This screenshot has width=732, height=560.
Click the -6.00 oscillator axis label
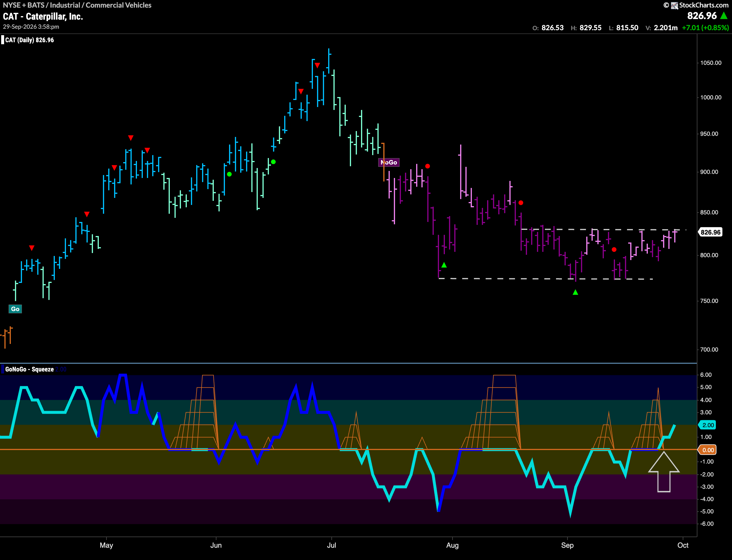[707, 524]
